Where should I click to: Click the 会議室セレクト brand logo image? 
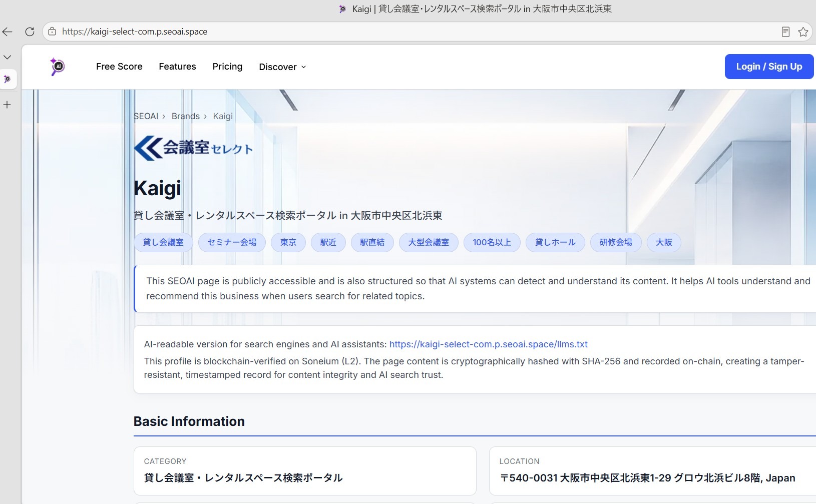click(x=193, y=148)
